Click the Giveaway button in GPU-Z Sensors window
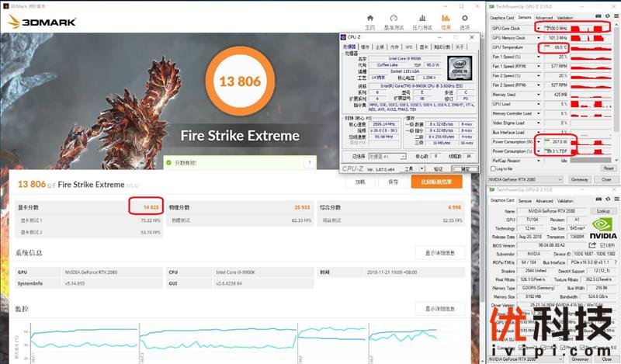This screenshot has width=621, height=364. [x=579, y=179]
